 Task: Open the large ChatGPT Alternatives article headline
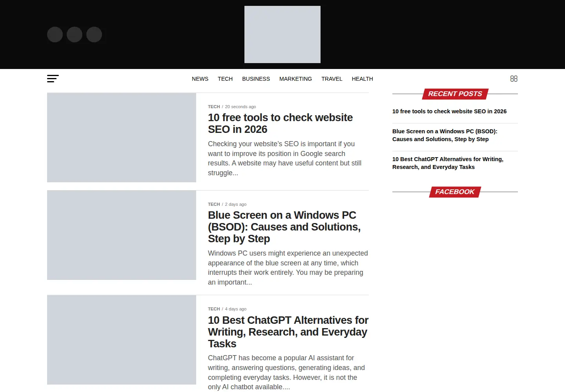(288, 332)
